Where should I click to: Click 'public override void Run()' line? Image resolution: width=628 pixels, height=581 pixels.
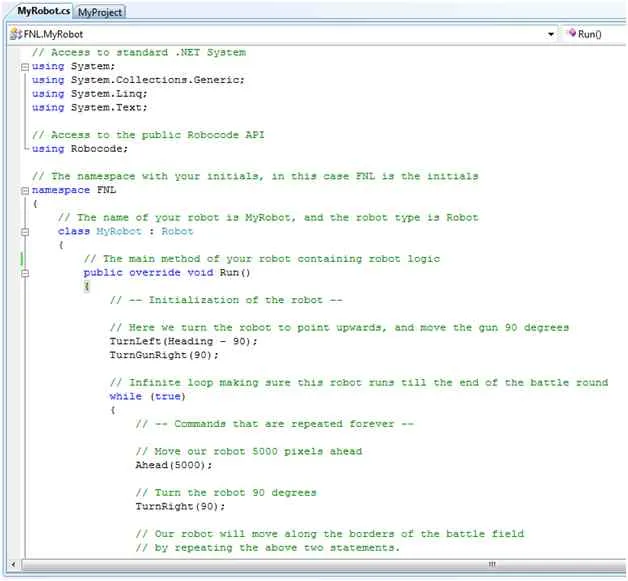tap(167, 273)
